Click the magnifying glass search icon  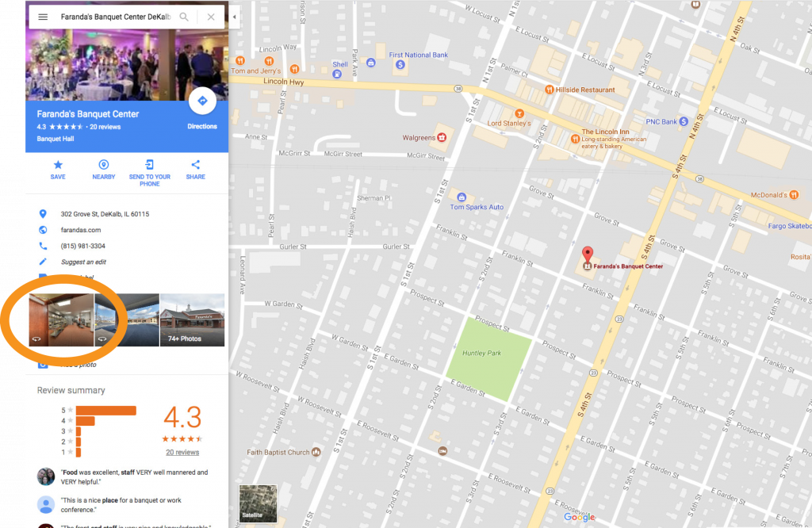coord(184,17)
